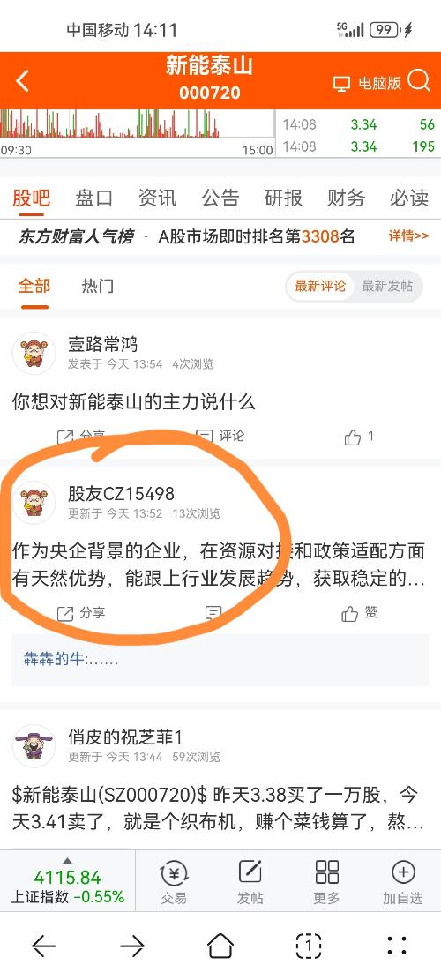This screenshot has height=980, width=441.
Task: Tap the browser home button
Action: [220, 946]
